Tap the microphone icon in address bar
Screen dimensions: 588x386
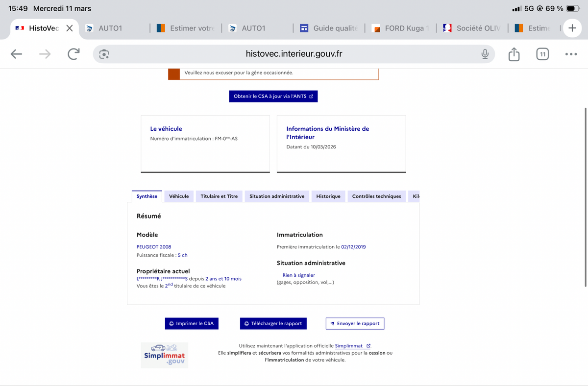click(485, 54)
